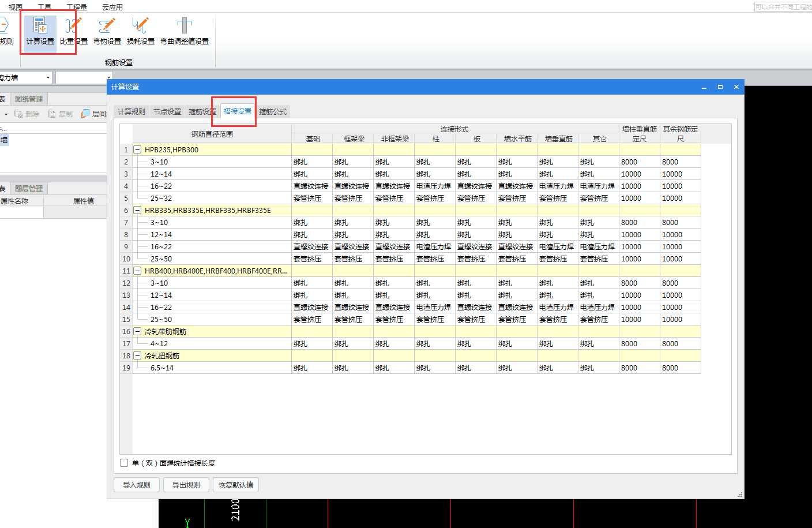Select 25~32 diameter range row

click(212, 198)
